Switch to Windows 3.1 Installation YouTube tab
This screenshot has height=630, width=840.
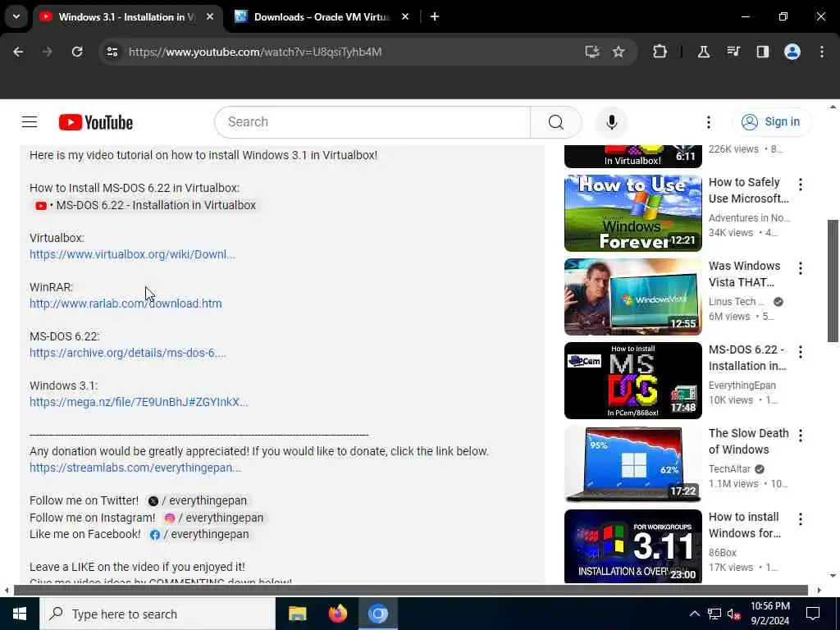point(126,17)
